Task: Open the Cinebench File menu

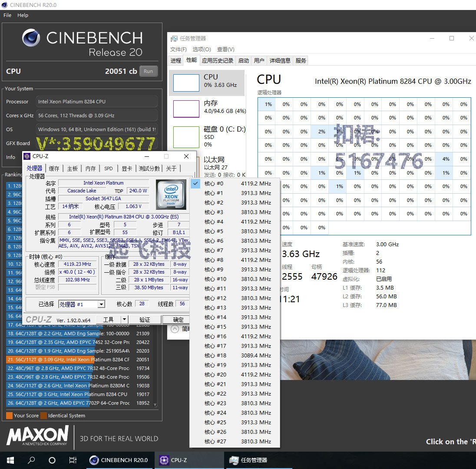Action: pos(7,15)
